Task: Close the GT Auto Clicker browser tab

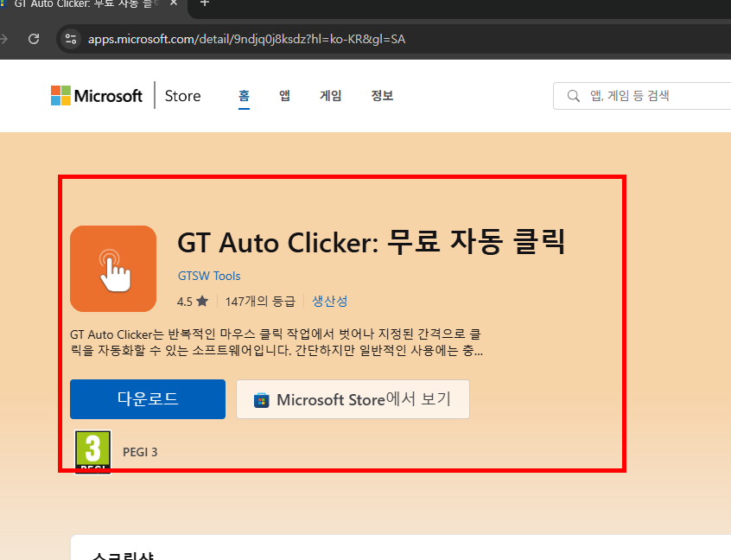Action: pos(174,3)
